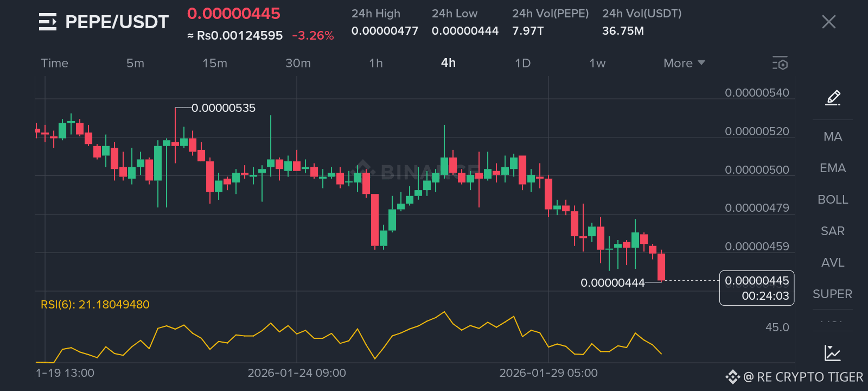Choose the 1w timeframe

tap(597, 63)
